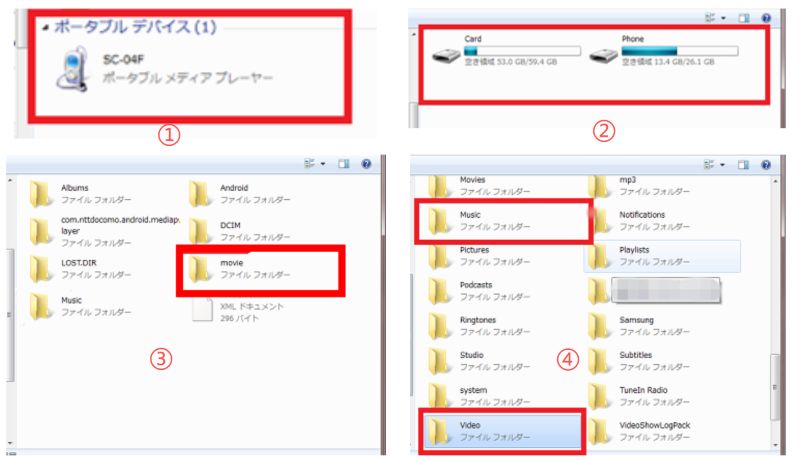Open help in the Phone folder window
Image resolution: width=800 pixels, height=460 pixels.
pos(766,164)
